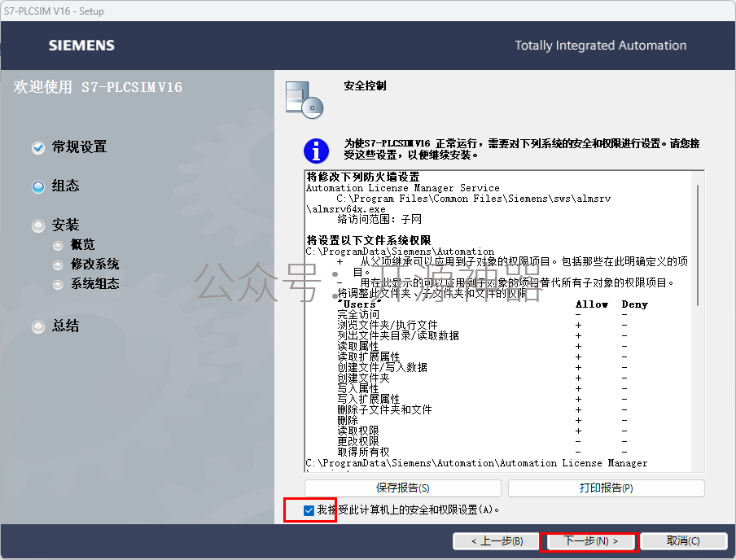Click the 取得所有权 permission row
Image resolution: width=736 pixels, height=560 pixels.
tap(483, 452)
